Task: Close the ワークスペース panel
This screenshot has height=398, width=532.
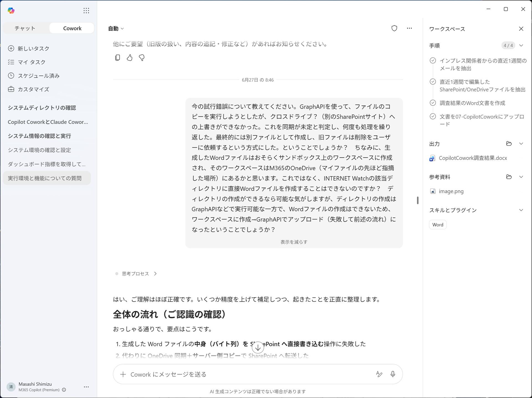Action: (521, 29)
